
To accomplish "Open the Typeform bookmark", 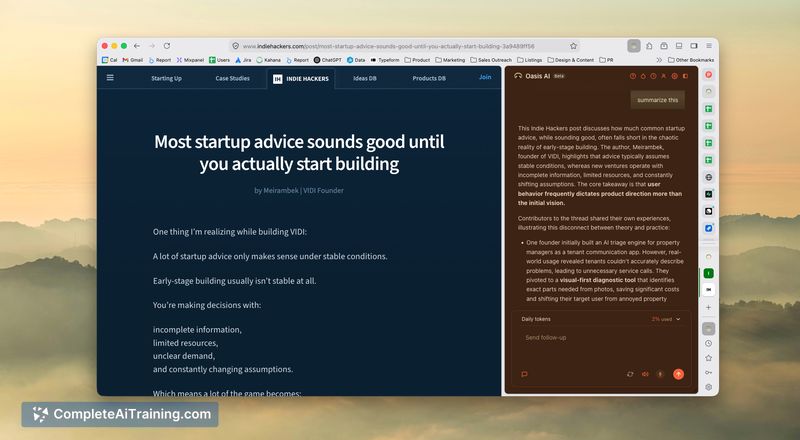I will coord(385,60).
